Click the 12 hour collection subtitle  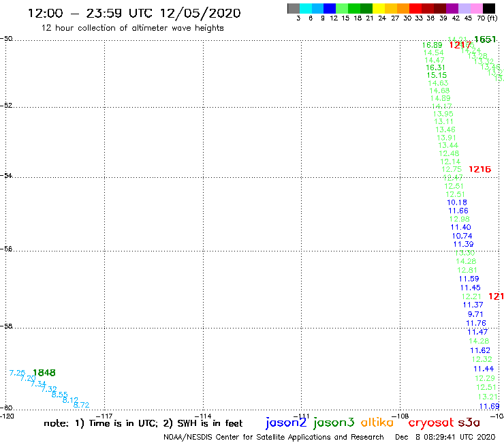[132, 28]
